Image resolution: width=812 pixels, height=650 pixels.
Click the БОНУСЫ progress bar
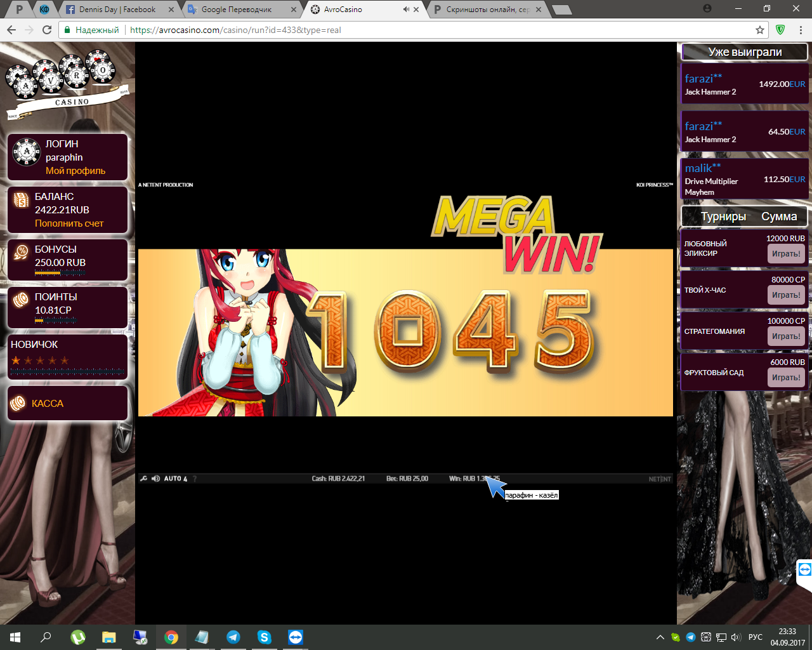point(60,272)
